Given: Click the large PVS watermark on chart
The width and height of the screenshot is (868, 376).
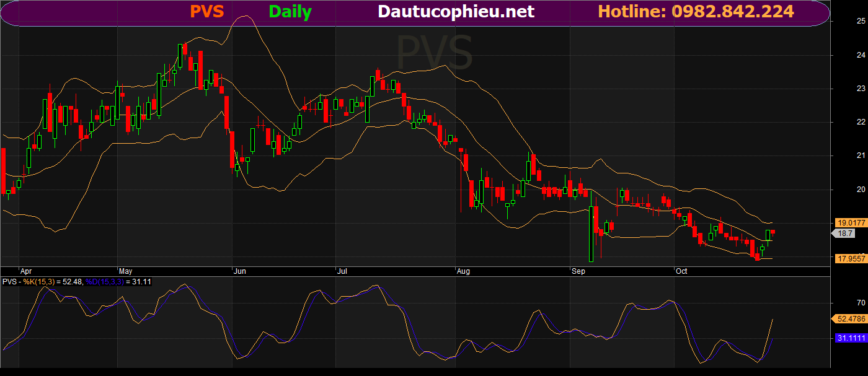Looking at the screenshot, I should 434,53.
